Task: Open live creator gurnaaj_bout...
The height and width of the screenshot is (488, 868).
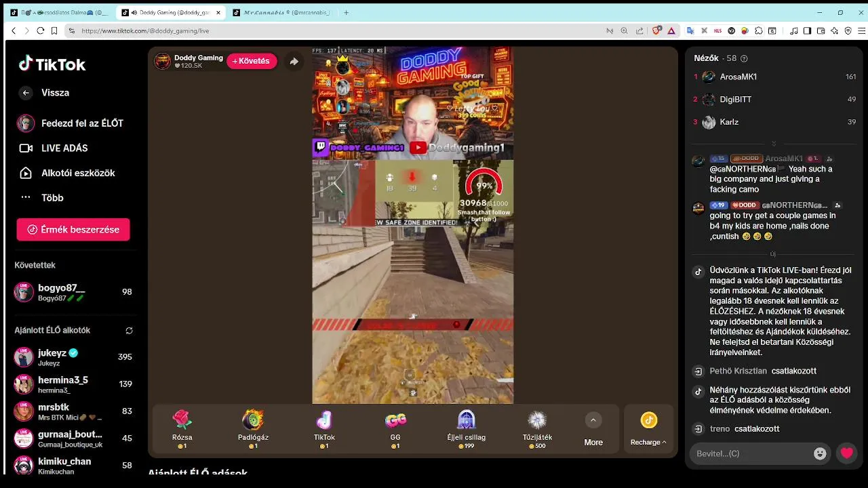Action: click(73, 439)
